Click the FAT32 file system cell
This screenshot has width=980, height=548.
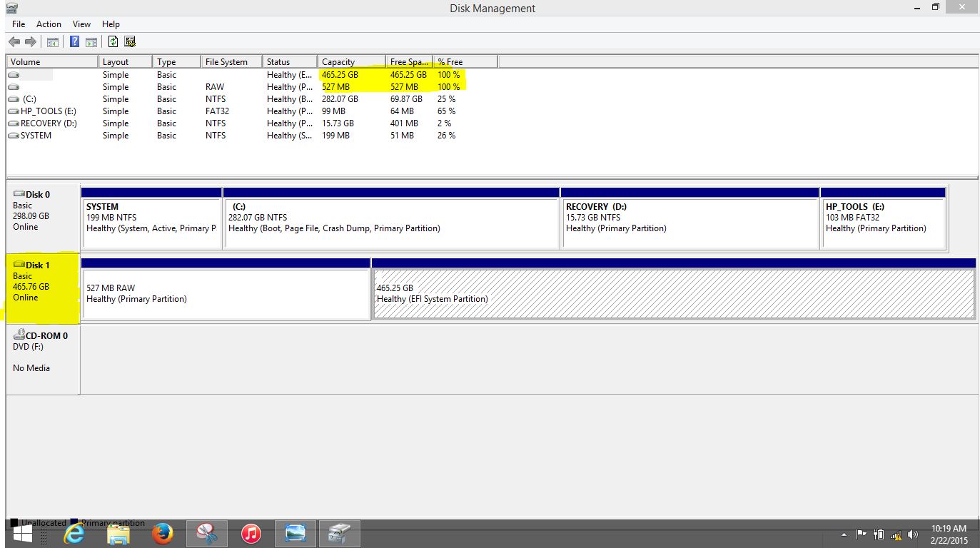click(x=216, y=111)
